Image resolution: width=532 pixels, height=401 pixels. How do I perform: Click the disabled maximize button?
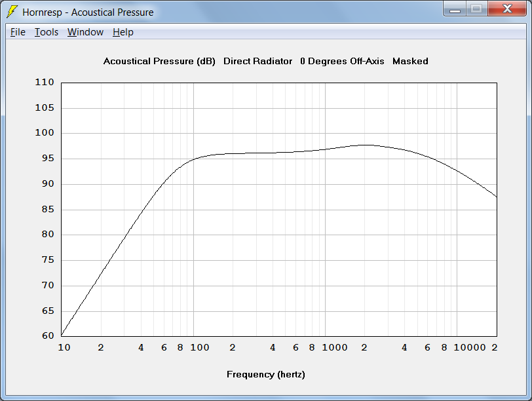(x=477, y=9)
